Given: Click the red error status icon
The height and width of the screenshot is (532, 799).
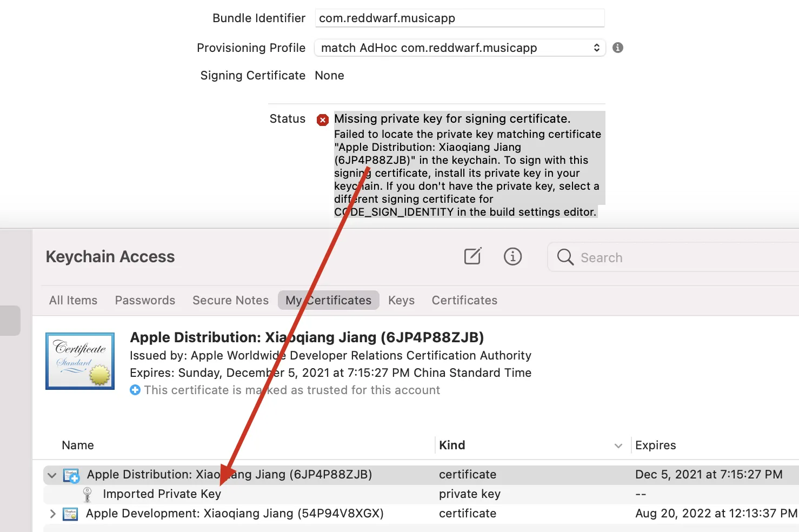Looking at the screenshot, I should 323,119.
